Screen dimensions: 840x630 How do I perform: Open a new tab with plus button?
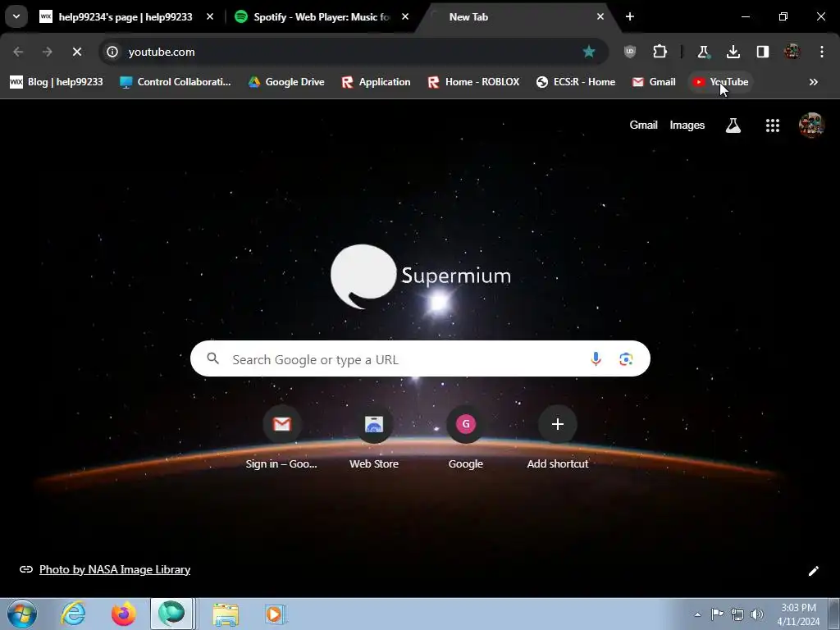630,16
